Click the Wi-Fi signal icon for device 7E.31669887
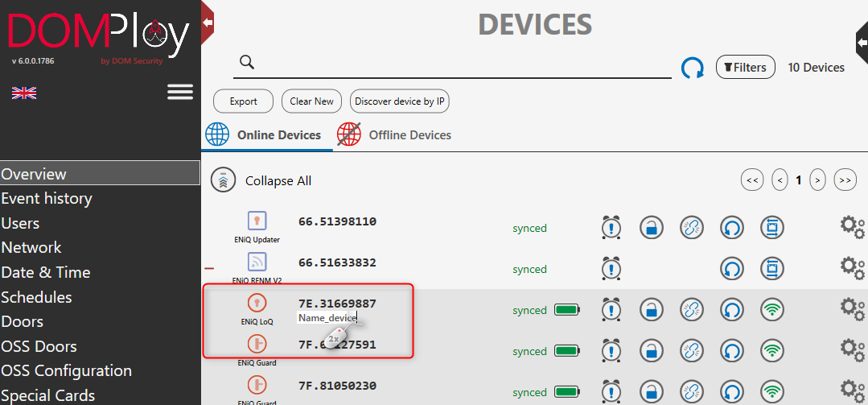868x405 pixels. click(x=772, y=310)
